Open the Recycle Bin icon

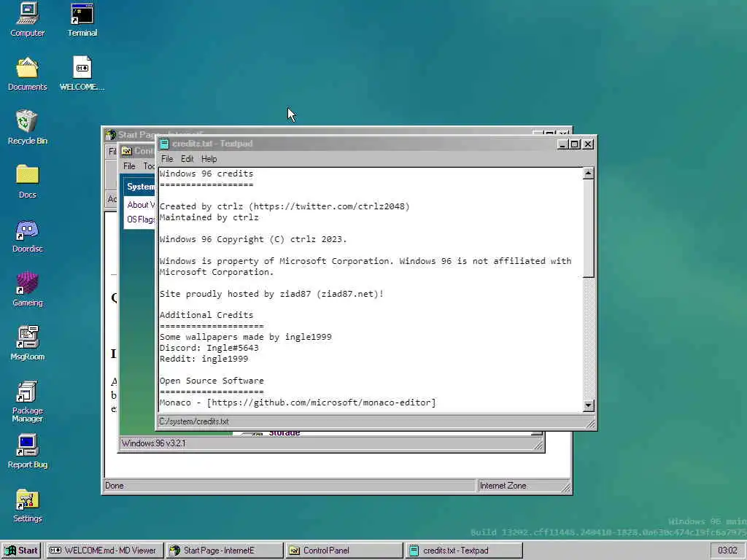pyautogui.click(x=27, y=128)
